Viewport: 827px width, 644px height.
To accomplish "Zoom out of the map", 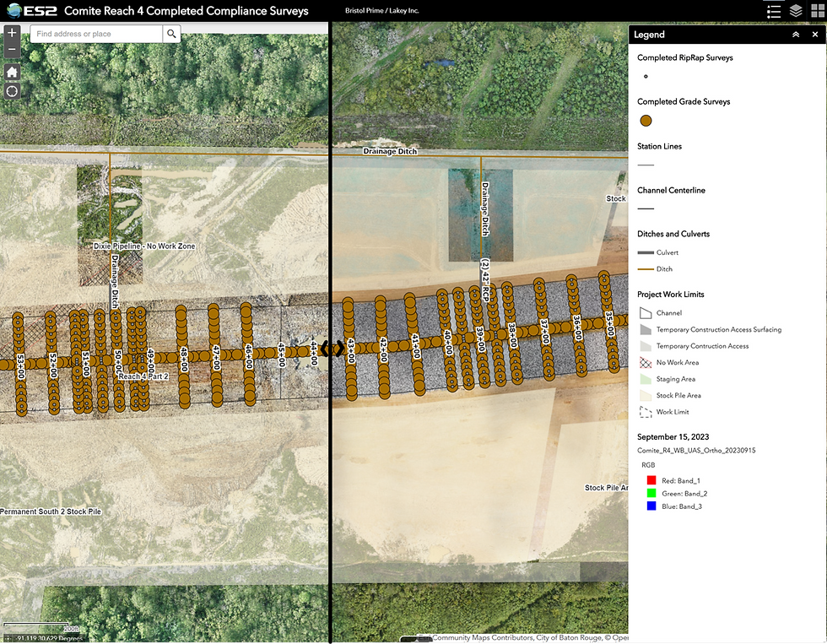I will tap(12, 49).
